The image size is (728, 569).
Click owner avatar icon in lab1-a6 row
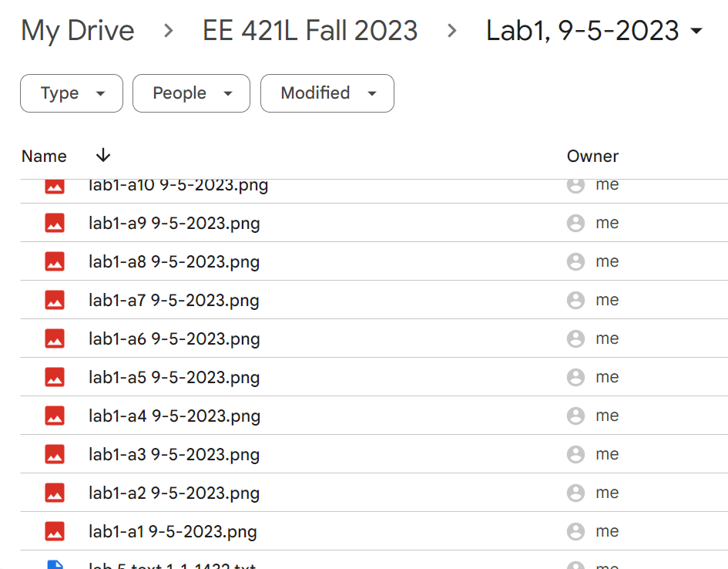tap(575, 338)
